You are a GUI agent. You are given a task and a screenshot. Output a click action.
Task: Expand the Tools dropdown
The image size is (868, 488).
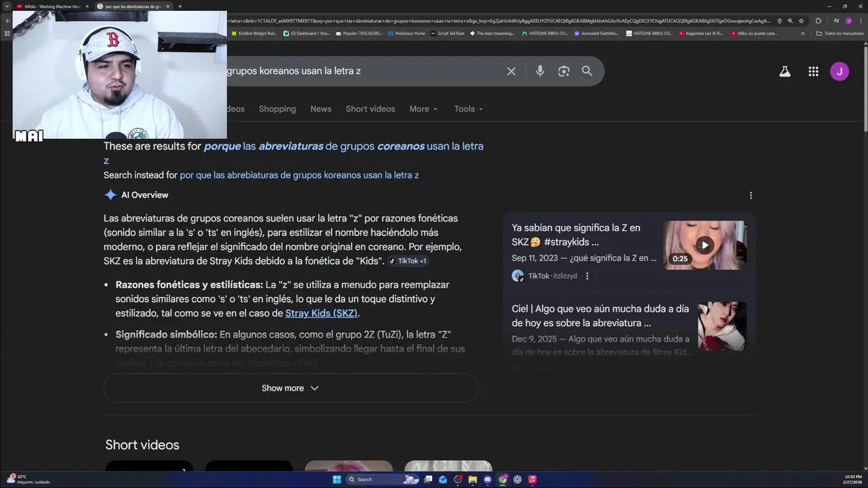click(x=469, y=109)
